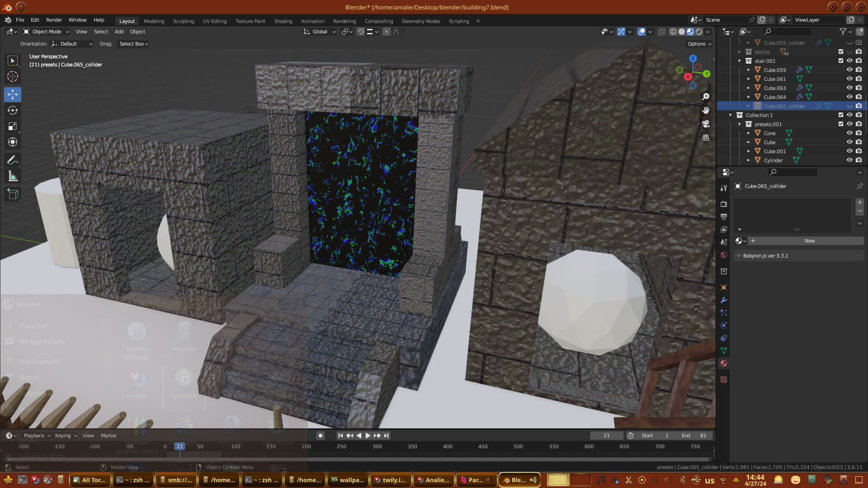
Task: Collapse the Collection 1 tree
Action: point(731,115)
